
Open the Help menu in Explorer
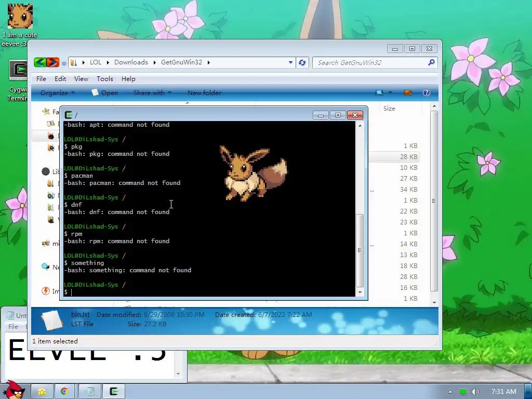coord(128,79)
